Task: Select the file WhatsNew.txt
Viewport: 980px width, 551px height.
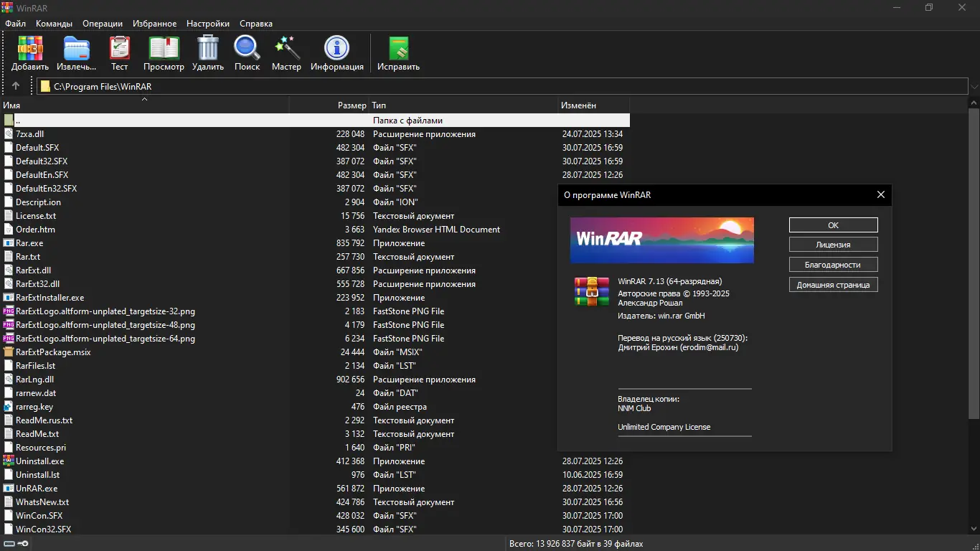Action: point(42,502)
